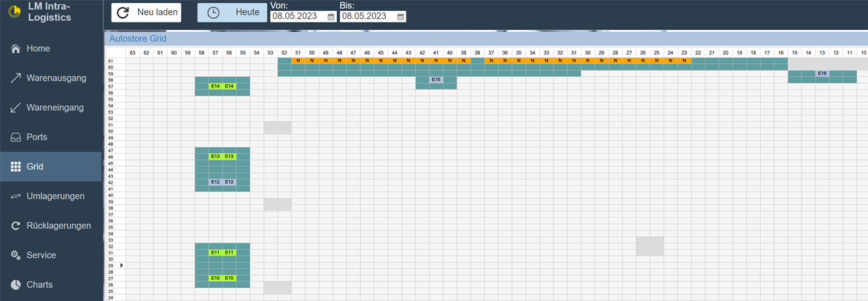Select the E12 cell in column 57
This screenshot has height=301, width=868.
[x=215, y=182]
